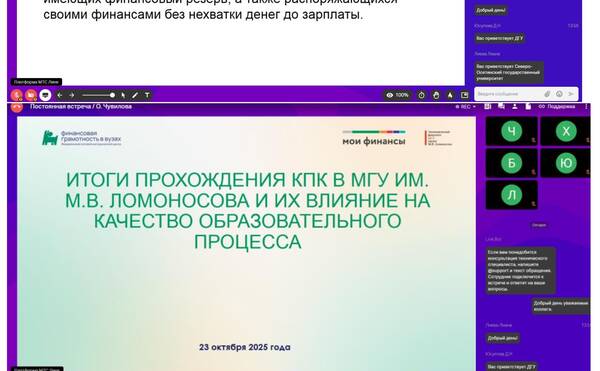
Task: Select participant tile Л
Action: point(512,195)
